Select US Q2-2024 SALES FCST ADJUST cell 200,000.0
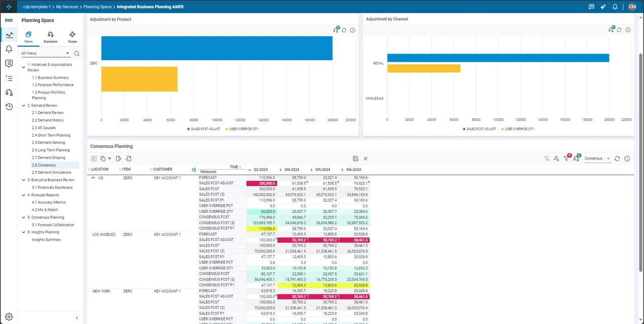Screen dimensions: 644x324 pyautogui.click(x=262, y=184)
